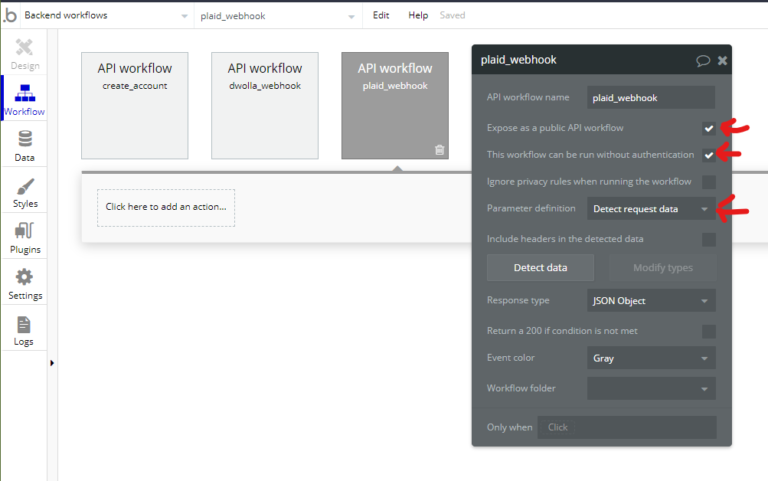Open the Workflow folder dropdown

pos(651,388)
